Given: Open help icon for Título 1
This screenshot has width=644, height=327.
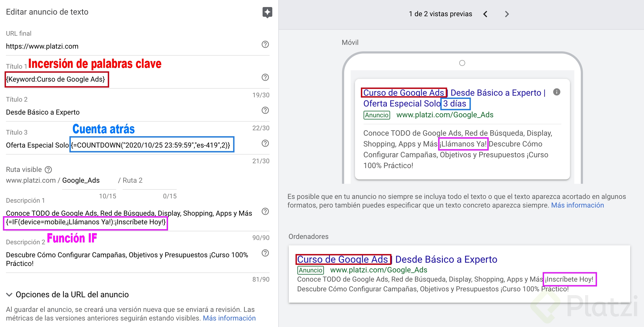Looking at the screenshot, I should tap(265, 77).
